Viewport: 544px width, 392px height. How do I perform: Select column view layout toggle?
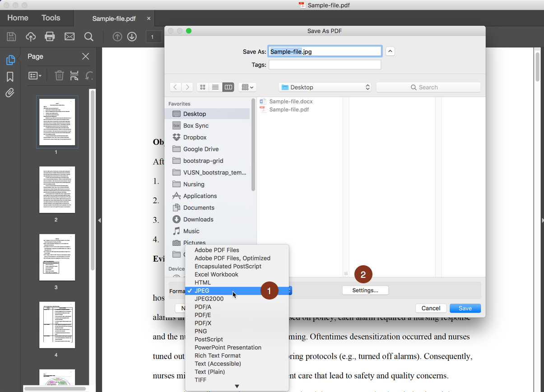pos(228,87)
